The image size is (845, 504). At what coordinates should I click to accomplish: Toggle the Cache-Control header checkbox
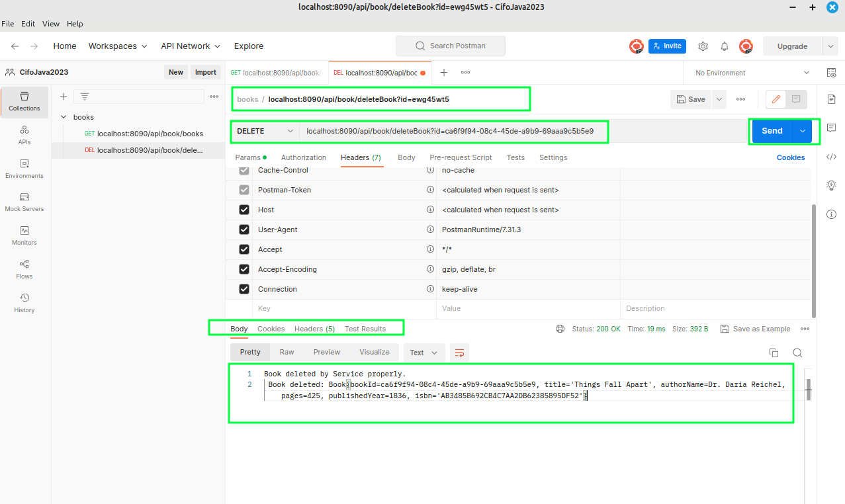tap(244, 170)
